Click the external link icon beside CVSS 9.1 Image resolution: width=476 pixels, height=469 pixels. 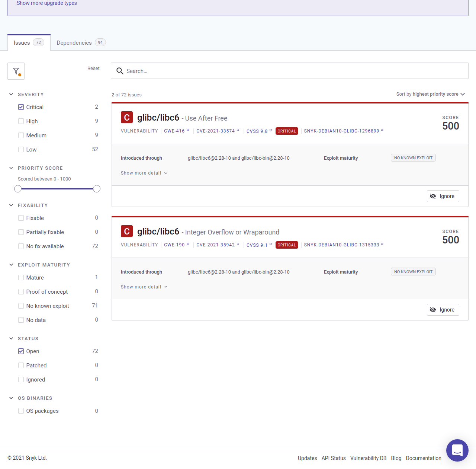[271, 244]
